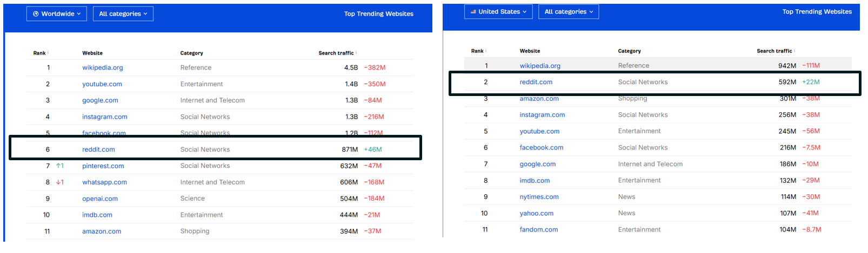This screenshot has width=868, height=253.
Task: Open the United States country dropdown
Action: (498, 11)
